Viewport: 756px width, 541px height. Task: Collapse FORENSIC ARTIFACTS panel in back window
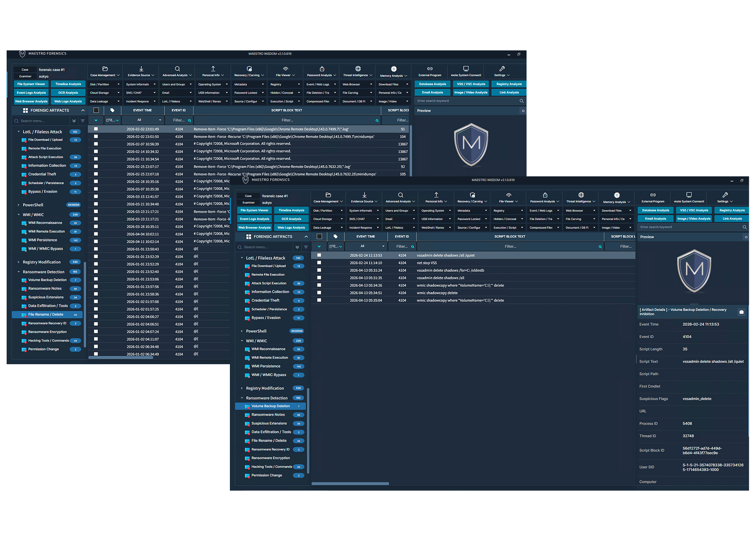[83, 110]
